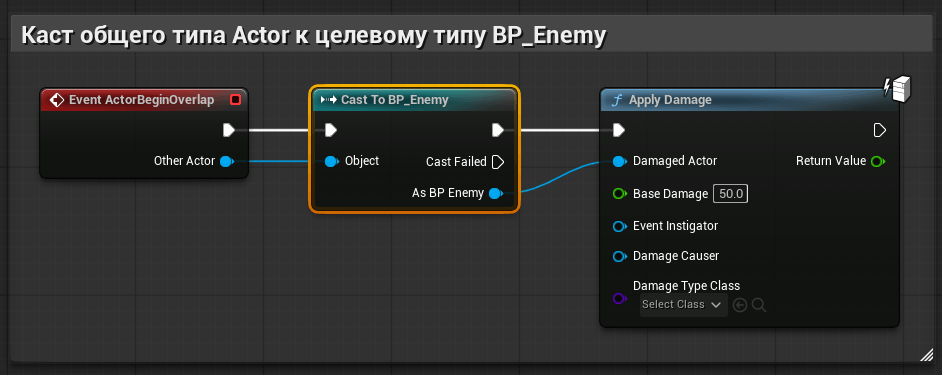Select the Apply Damage node header
Screen dimensions: 942x375
tap(750, 100)
